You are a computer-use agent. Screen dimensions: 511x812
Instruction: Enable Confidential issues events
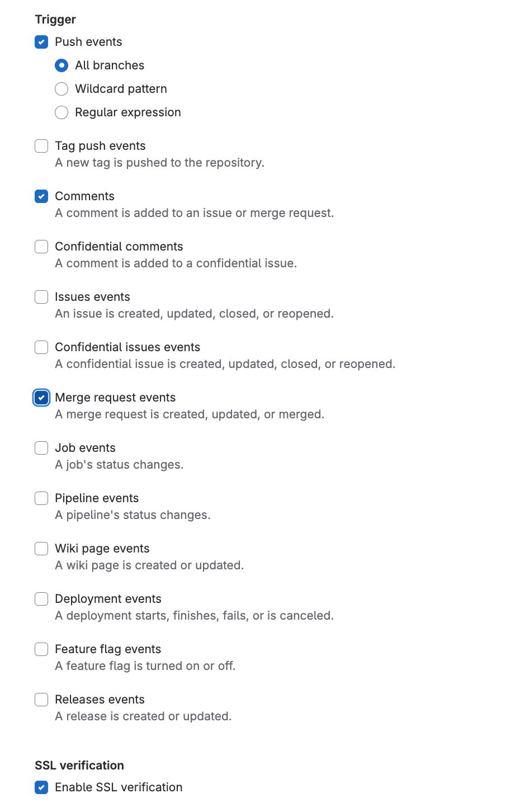pyautogui.click(x=41, y=347)
